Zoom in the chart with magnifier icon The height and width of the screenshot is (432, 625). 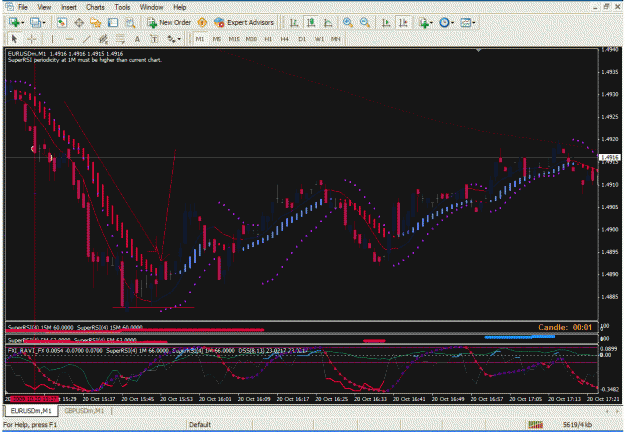(x=348, y=23)
